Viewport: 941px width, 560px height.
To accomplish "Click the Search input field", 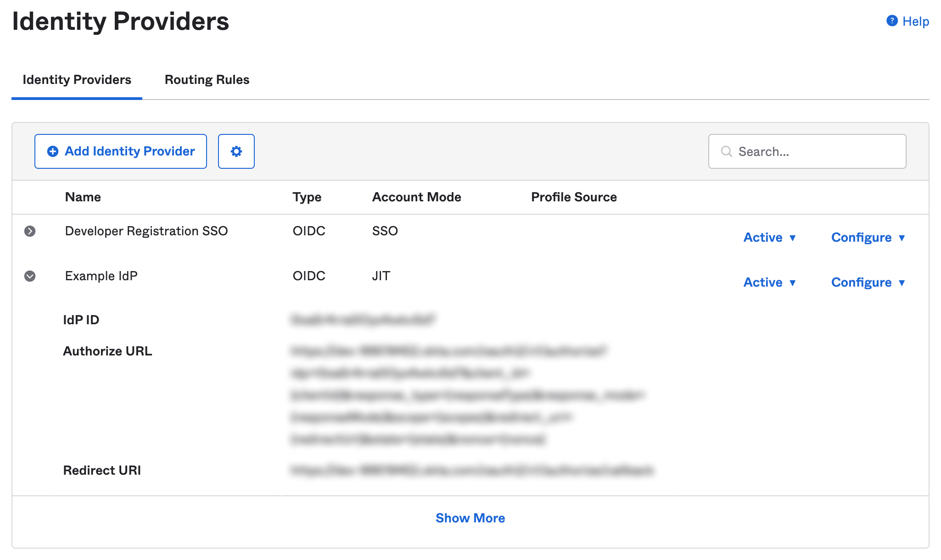I will click(x=807, y=151).
